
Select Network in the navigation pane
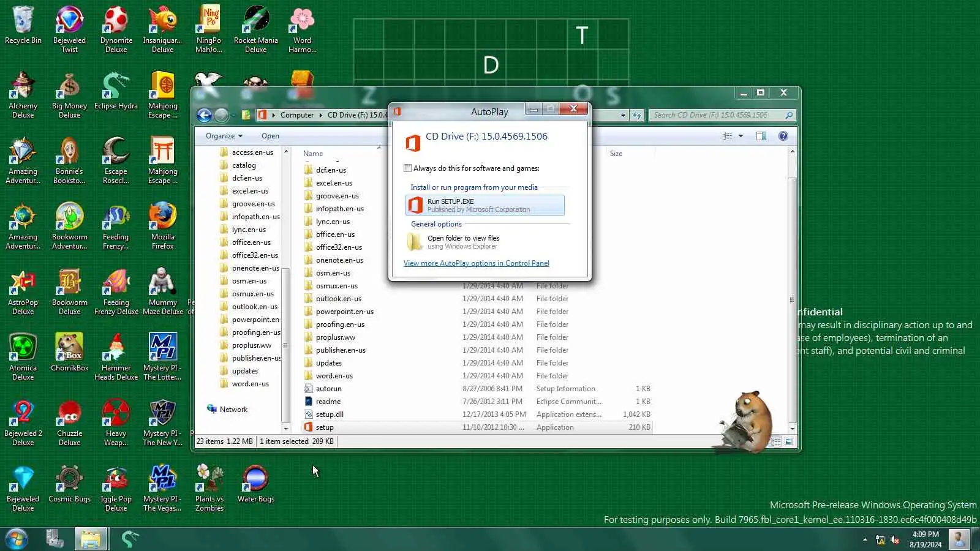pos(233,410)
